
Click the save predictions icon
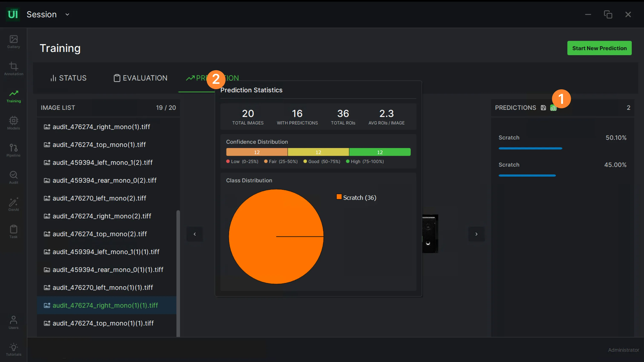(x=543, y=108)
